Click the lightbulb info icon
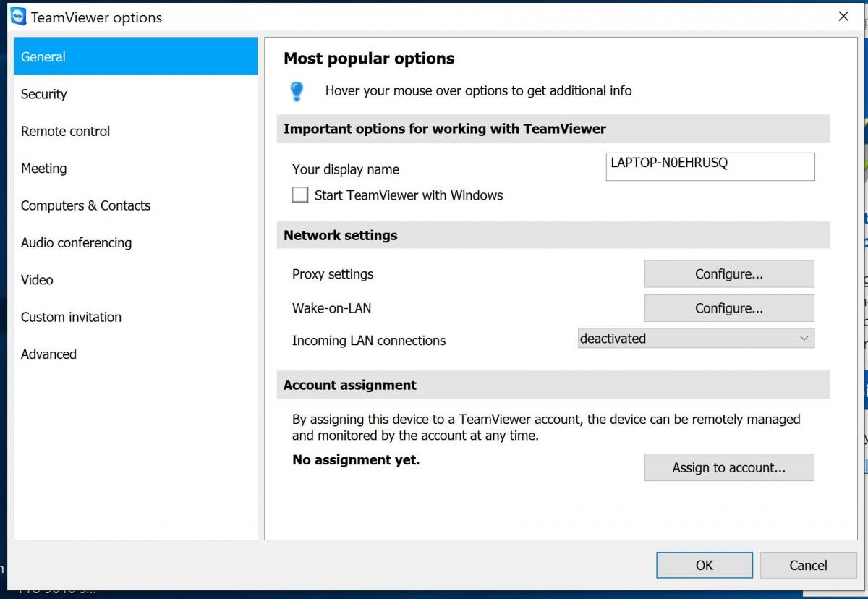This screenshot has width=868, height=599. [297, 91]
